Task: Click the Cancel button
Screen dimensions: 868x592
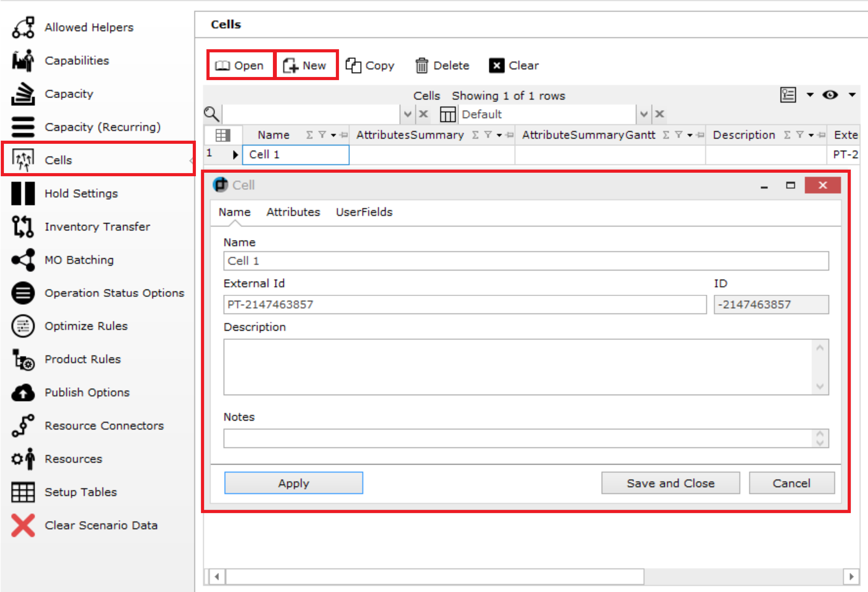Action: point(792,483)
